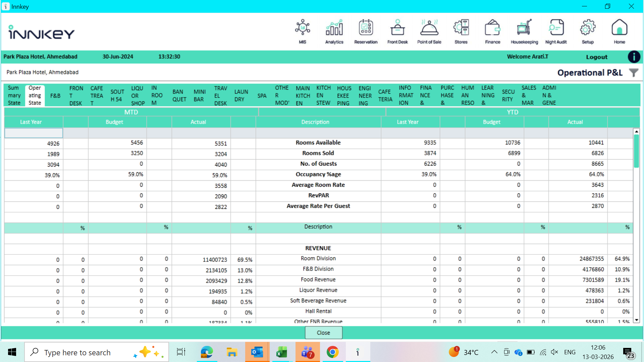
Task: Open the filter funnel icon
Action: [x=633, y=72]
